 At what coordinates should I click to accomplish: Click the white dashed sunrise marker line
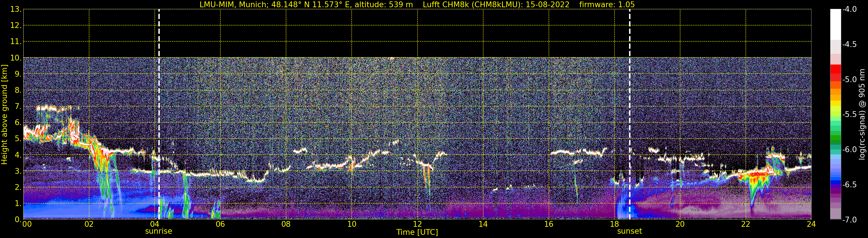pos(159,114)
